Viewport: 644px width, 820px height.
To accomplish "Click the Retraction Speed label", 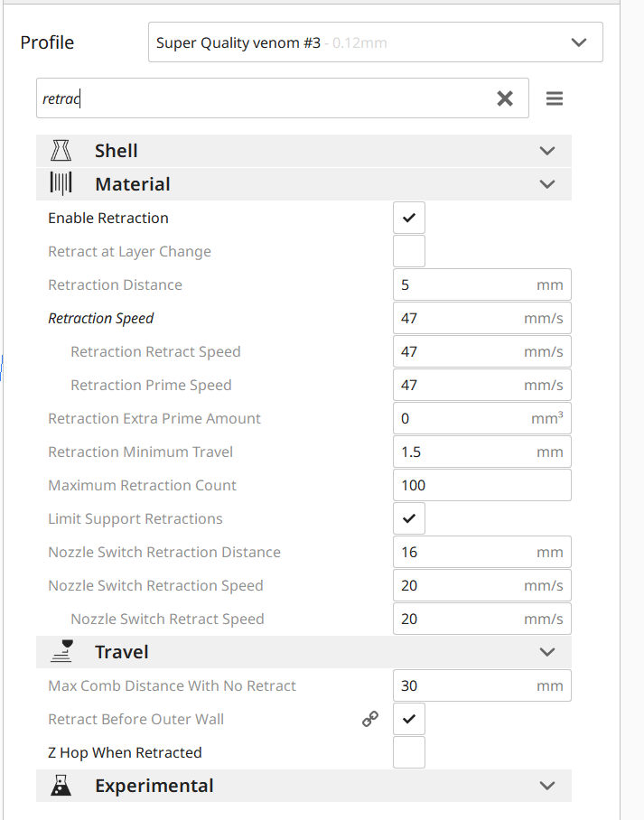I will (101, 318).
